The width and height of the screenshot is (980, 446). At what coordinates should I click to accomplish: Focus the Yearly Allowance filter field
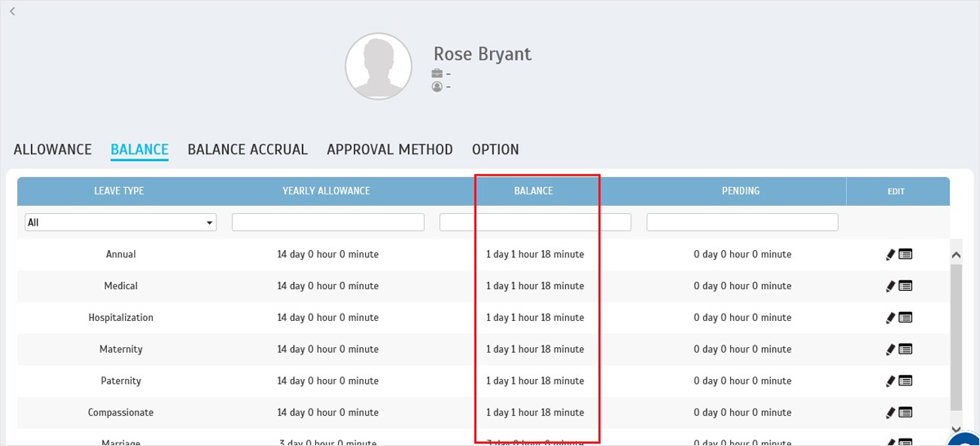(328, 222)
